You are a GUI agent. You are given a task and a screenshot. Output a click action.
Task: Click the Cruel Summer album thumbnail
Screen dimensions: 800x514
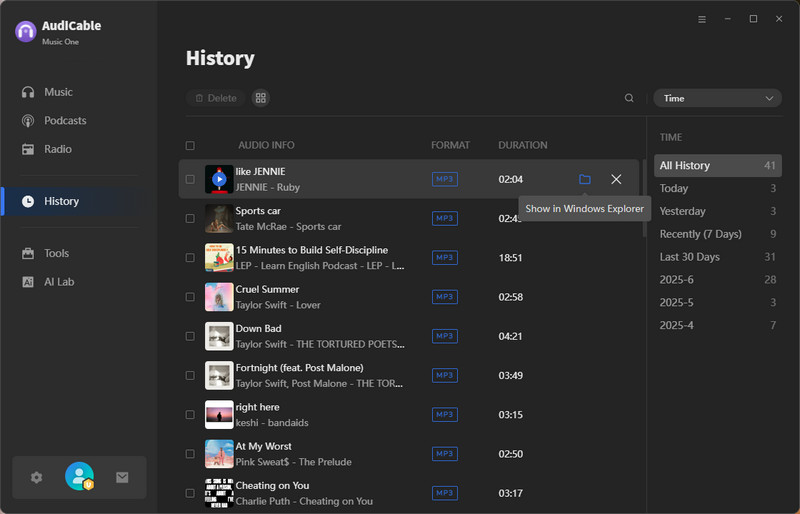click(x=219, y=297)
